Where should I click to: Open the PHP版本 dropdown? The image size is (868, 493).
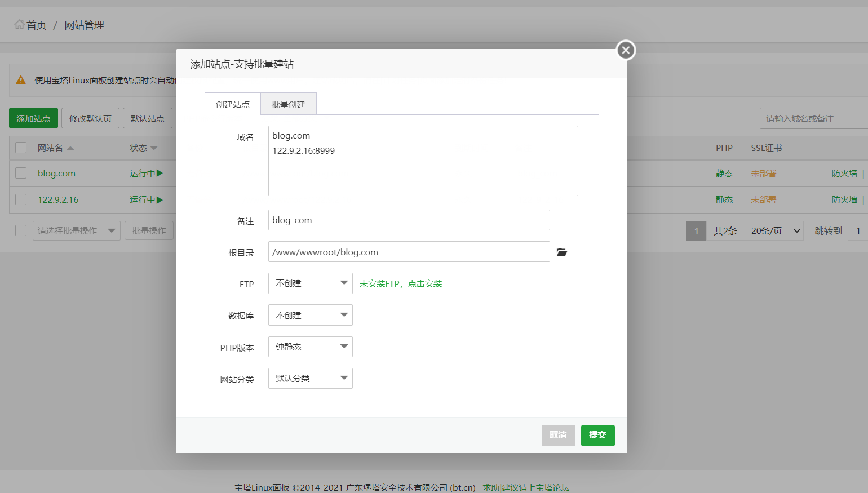(311, 347)
